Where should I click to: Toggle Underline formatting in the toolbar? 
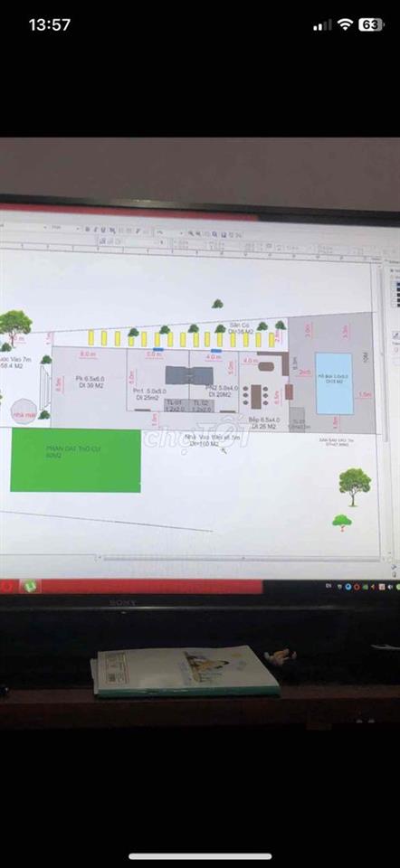[101, 229]
